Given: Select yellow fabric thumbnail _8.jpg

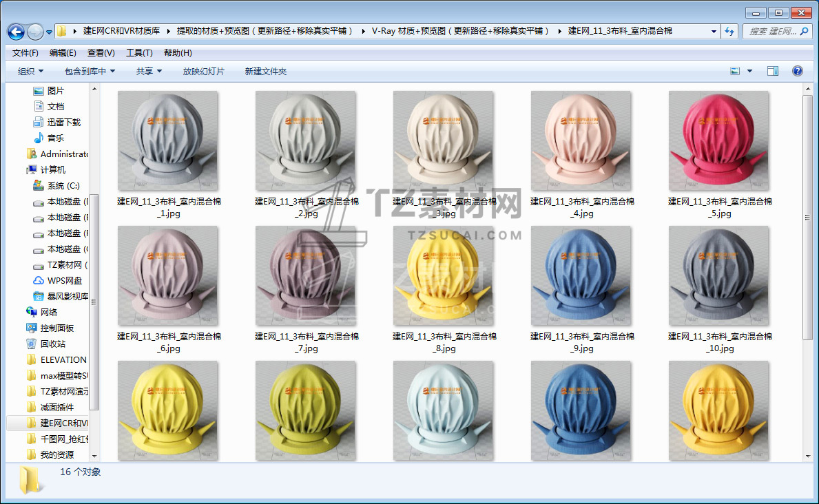Looking at the screenshot, I should tap(444, 276).
